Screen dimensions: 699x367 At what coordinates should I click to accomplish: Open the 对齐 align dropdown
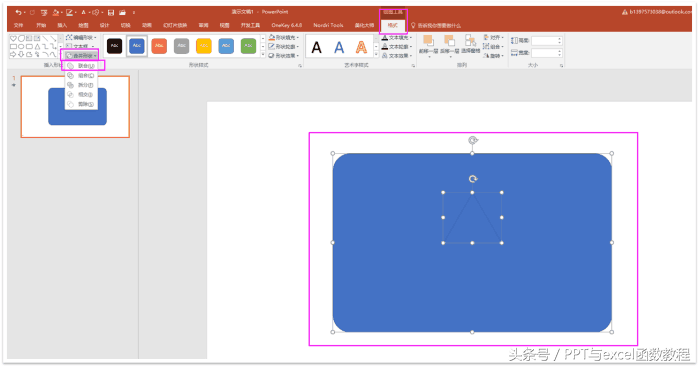(x=494, y=38)
